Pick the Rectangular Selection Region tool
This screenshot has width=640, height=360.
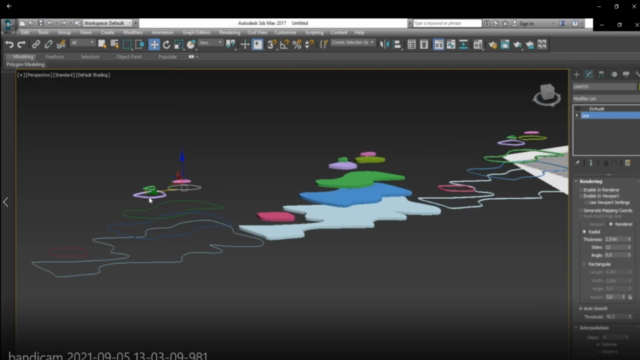(127, 44)
